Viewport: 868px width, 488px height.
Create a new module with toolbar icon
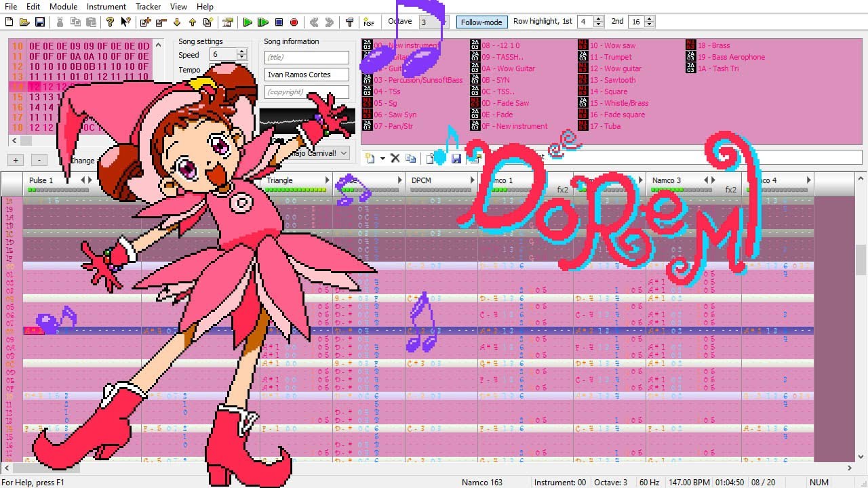coord(9,22)
